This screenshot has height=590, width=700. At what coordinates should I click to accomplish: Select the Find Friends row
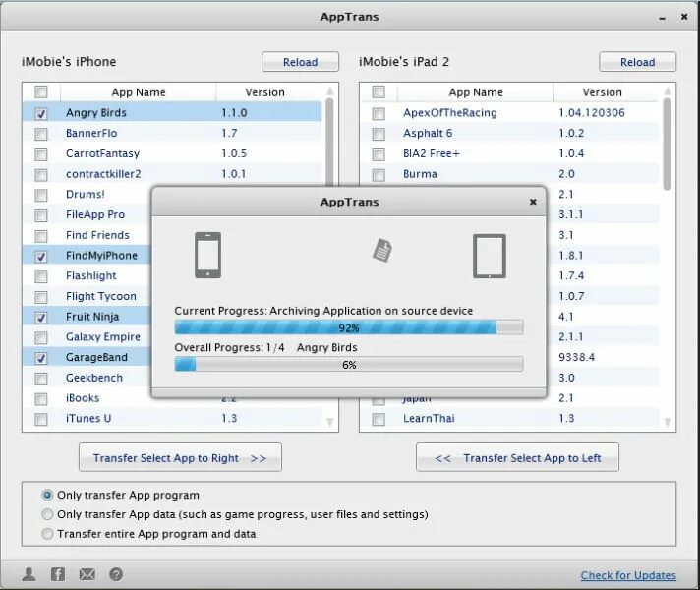click(x=87, y=235)
